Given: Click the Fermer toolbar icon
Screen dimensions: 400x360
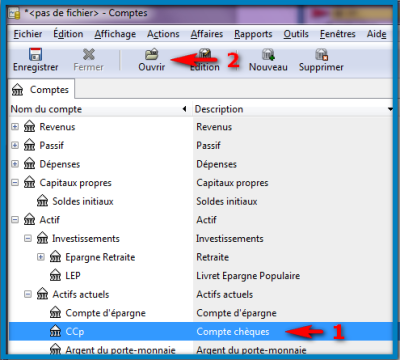Looking at the screenshot, I should (89, 54).
